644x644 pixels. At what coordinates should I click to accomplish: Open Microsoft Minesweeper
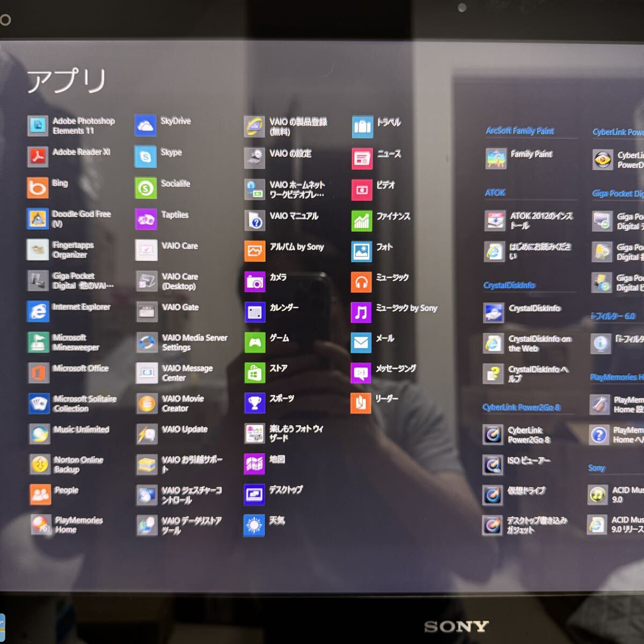pos(63,342)
